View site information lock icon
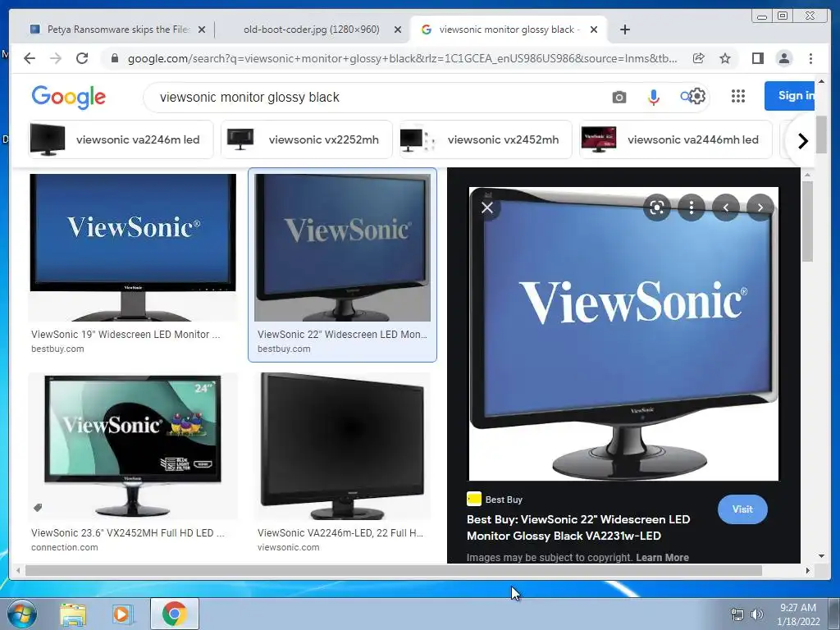Screen dimensions: 840x630 click(x=114, y=58)
